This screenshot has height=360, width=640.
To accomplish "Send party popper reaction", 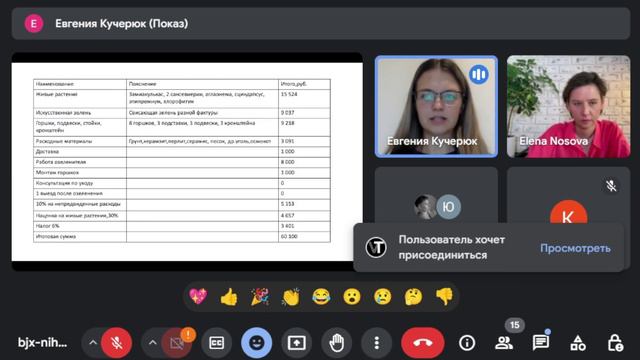I will coord(260,296).
